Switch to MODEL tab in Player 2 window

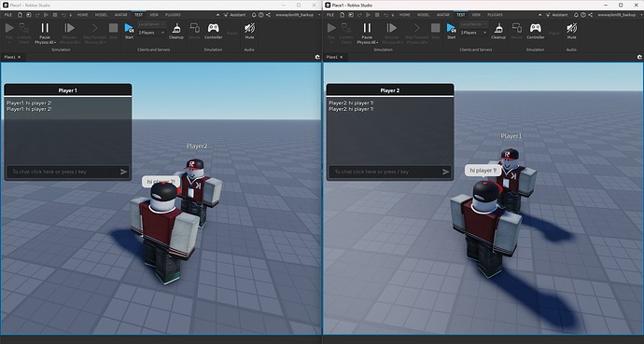coord(423,15)
